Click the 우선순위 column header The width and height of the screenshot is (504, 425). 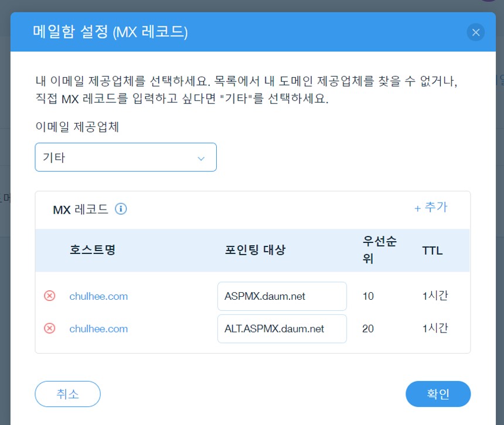[x=379, y=250]
